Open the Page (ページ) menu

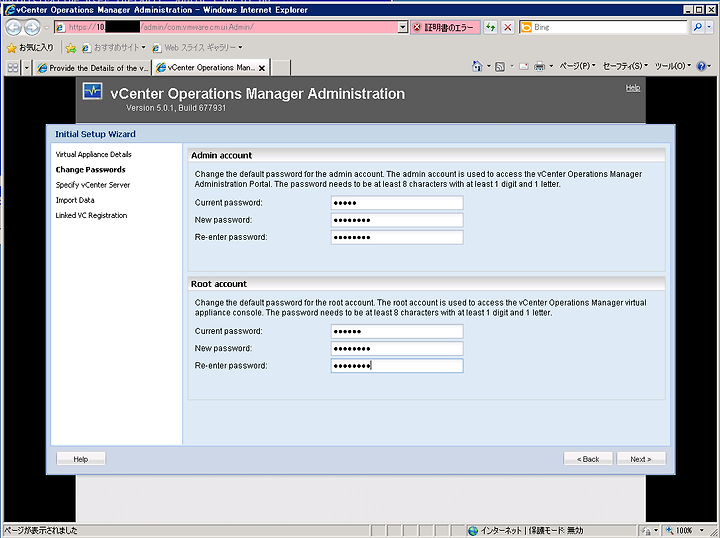[x=577, y=66]
